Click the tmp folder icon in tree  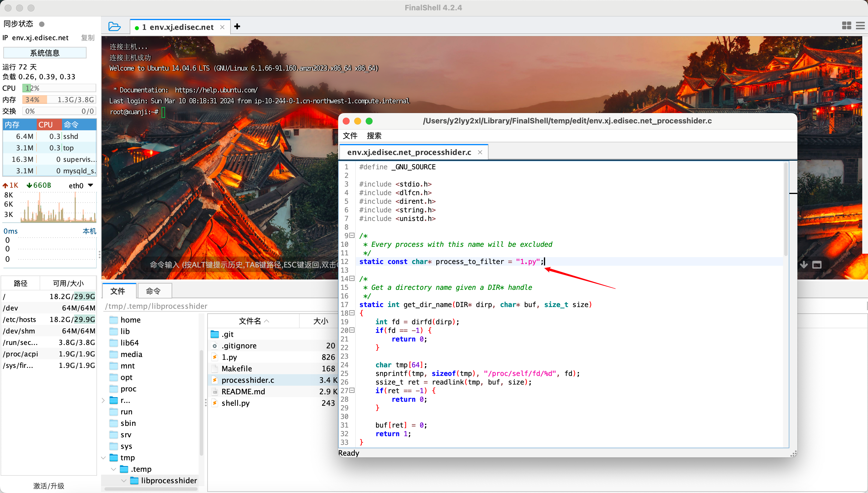(114, 458)
